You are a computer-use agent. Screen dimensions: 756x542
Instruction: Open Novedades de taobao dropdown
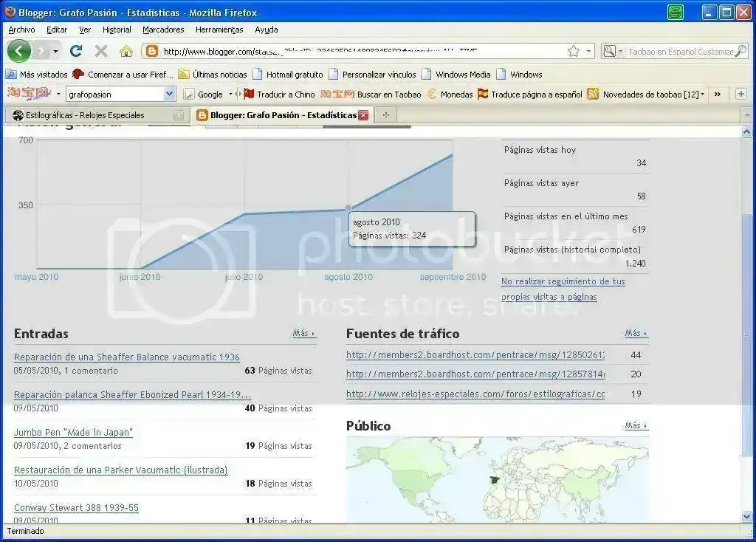(646, 94)
